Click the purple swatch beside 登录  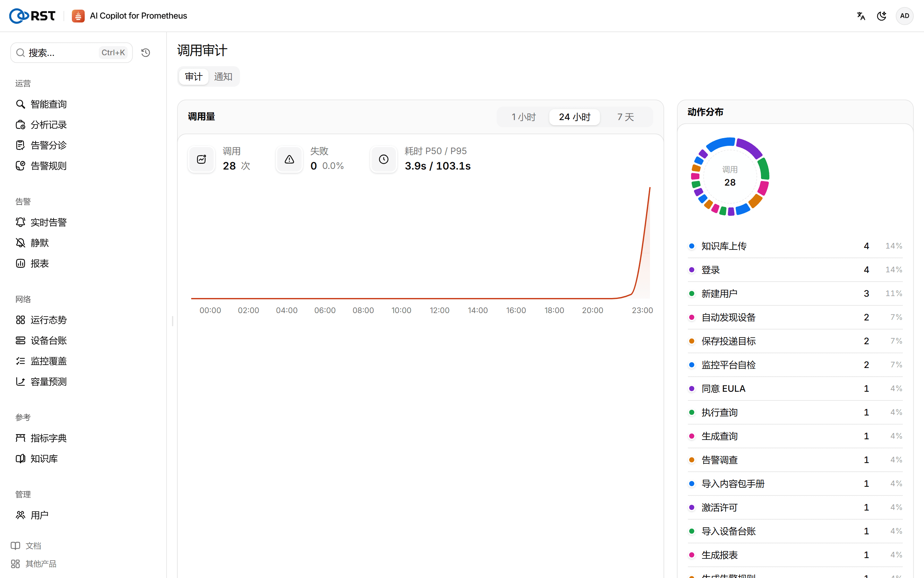(x=691, y=270)
